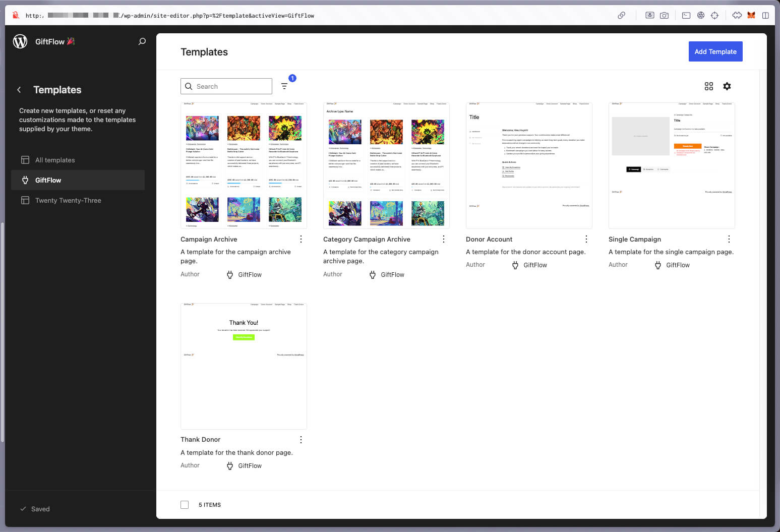The width and height of the screenshot is (780, 532).
Task: Open the Thank Donor template link
Action: click(x=200, y=439)
